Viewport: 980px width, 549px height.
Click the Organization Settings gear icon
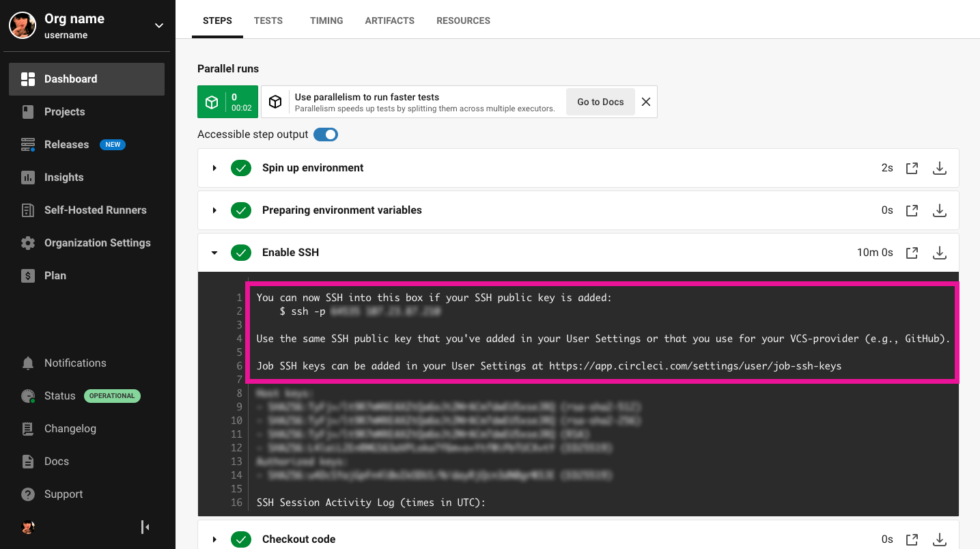pyautogui.click(x=28, y=243)
